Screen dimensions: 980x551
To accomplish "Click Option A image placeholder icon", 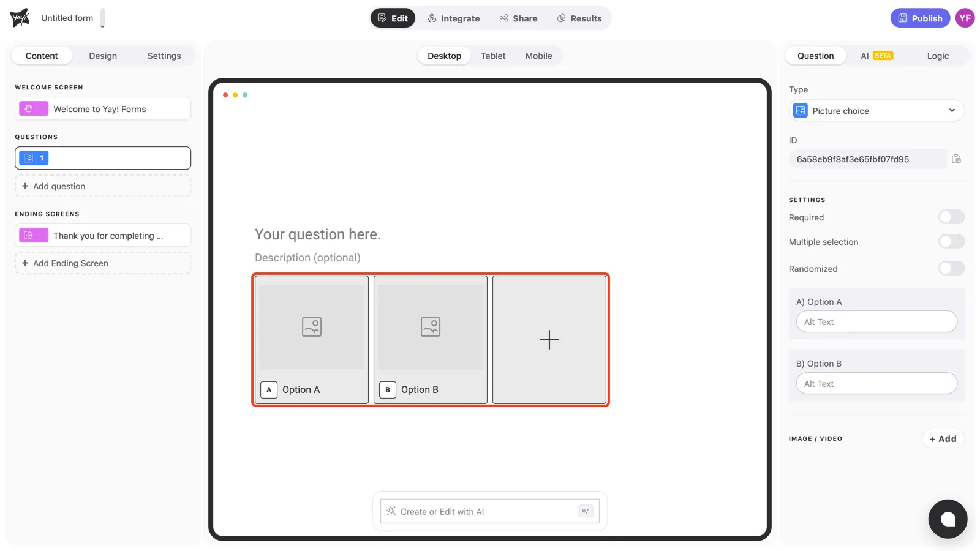I will click(x=312, y=326).
